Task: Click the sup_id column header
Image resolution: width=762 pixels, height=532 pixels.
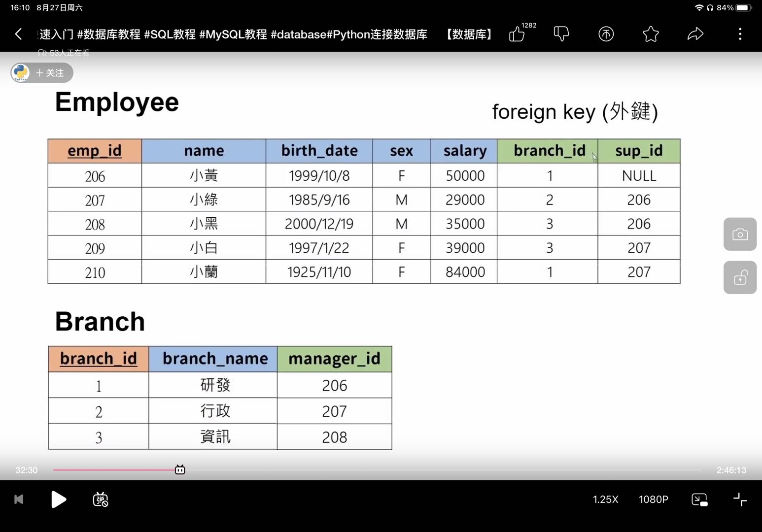Action: click(639, 151)
